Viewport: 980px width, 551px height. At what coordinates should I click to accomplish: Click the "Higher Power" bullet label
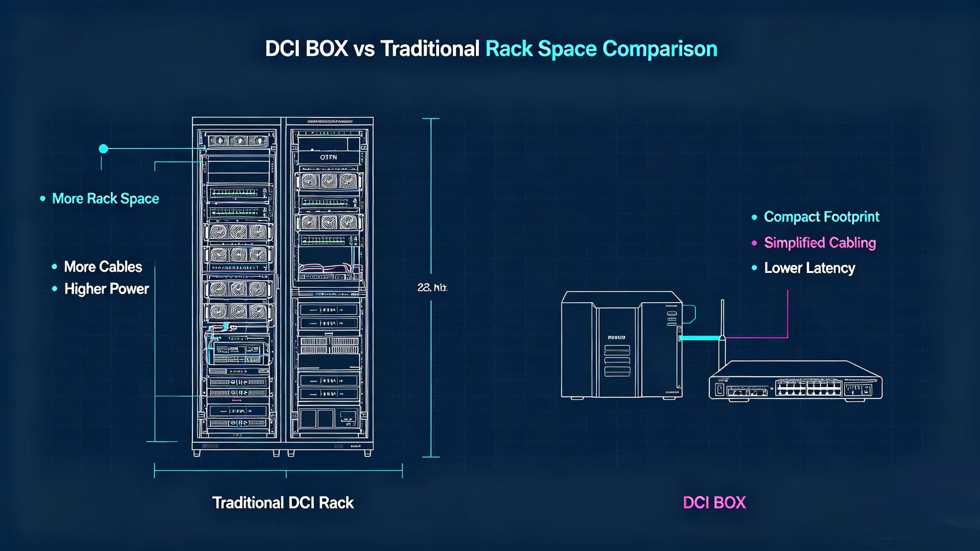coord(106,289)
